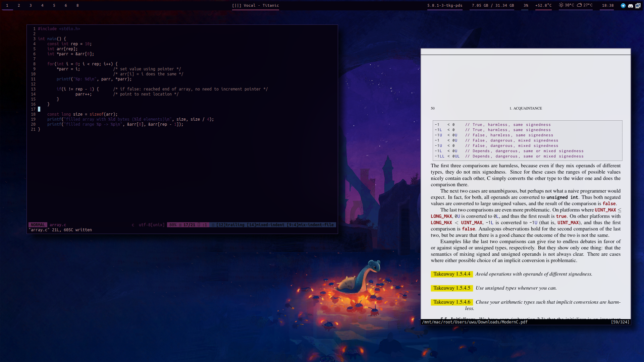The image size is (644, 362).
Task: Click the Takeaway 1.5.4.6 yellow highlight
Action: [x=451, y=302]
